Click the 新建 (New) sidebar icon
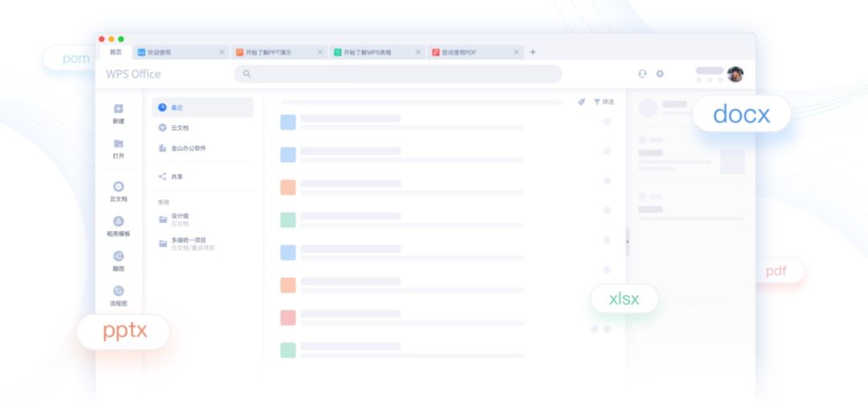This screenshot has height=404, width=868. (x=118, y=109)
